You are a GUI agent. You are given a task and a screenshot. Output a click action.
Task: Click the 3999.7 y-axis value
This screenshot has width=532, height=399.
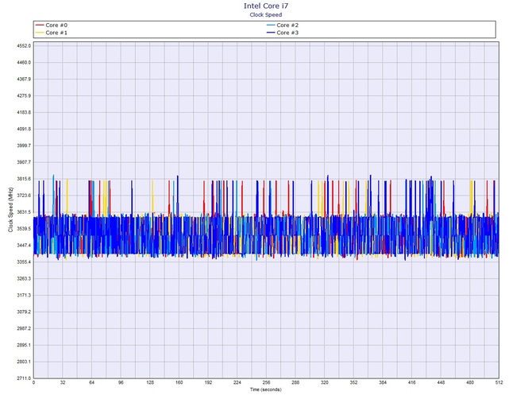pyautogui.click(x=24, y=145)
